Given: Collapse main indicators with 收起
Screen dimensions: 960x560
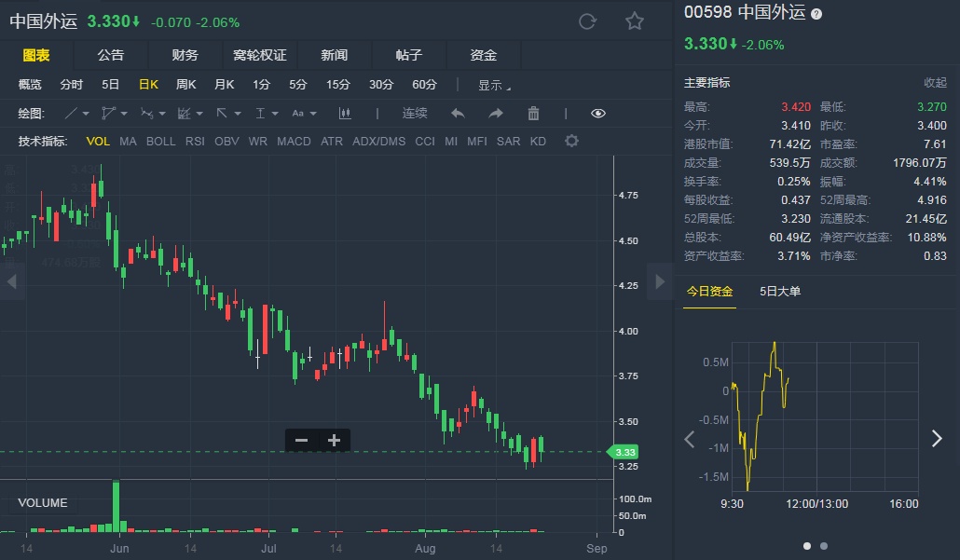Looking at the screenshot, I should tap(935, 83).
